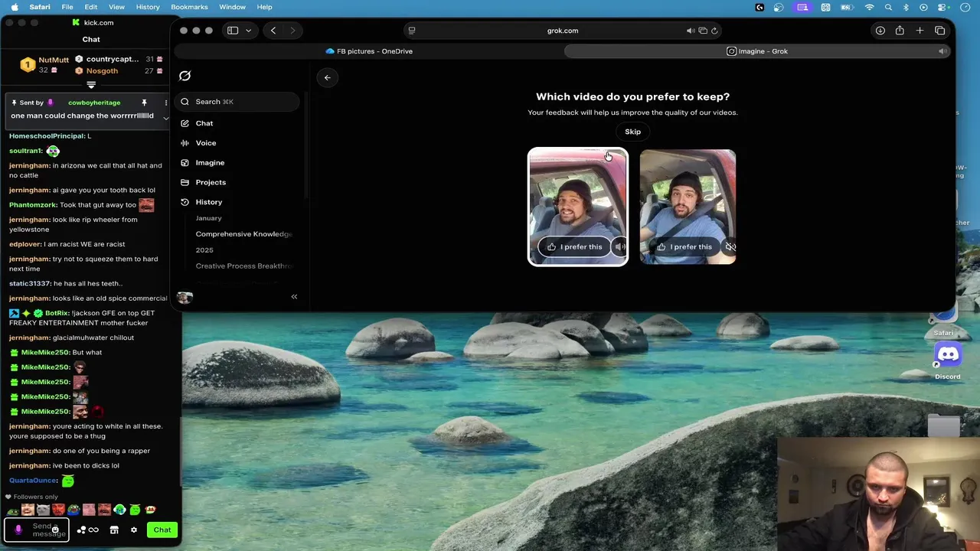Open kick chat settings gear

[134, 530]
